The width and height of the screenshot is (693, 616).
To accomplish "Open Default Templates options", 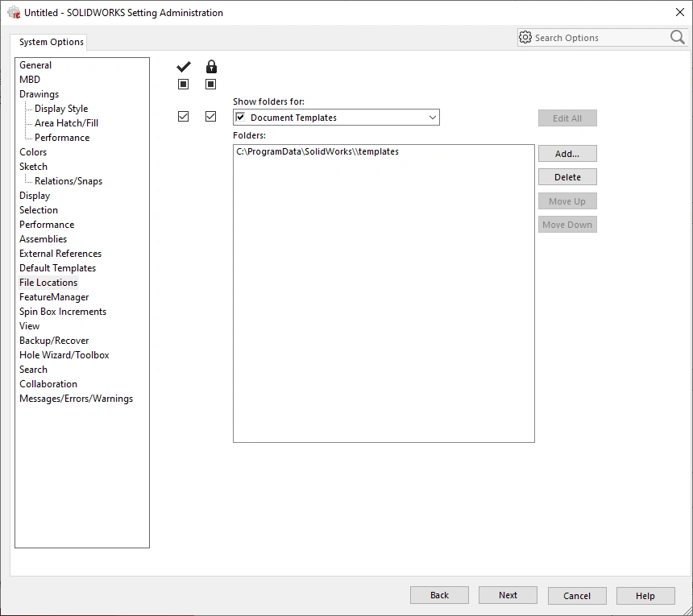I will click(x=57, y=268).
